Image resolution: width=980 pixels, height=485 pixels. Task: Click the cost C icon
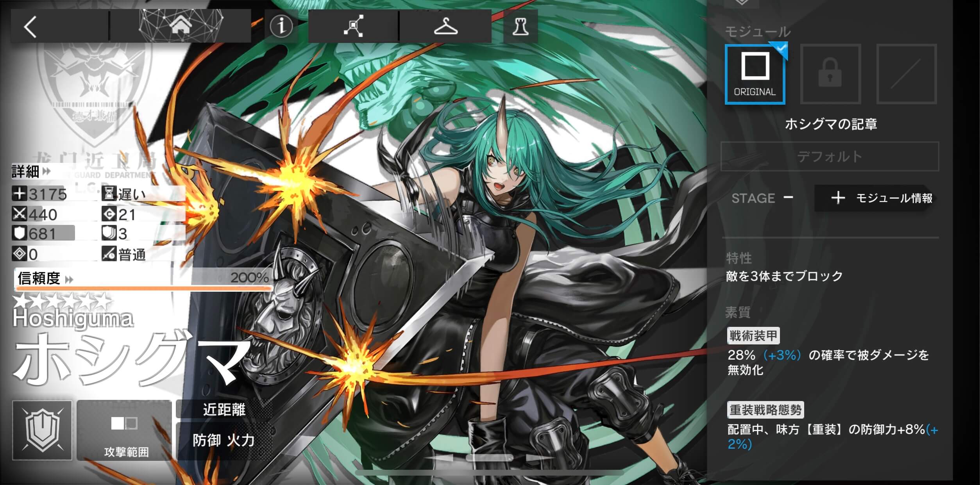(x=109, y=214)
